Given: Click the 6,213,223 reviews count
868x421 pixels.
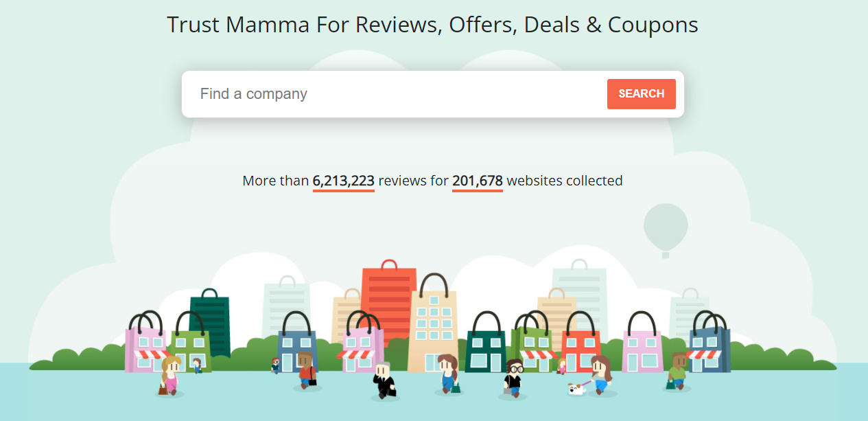Looking at the screenshot, I should click(x=343, y=181).
